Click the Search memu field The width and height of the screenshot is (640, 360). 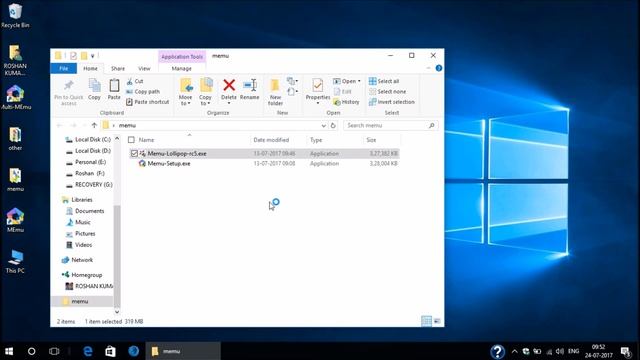391,125
